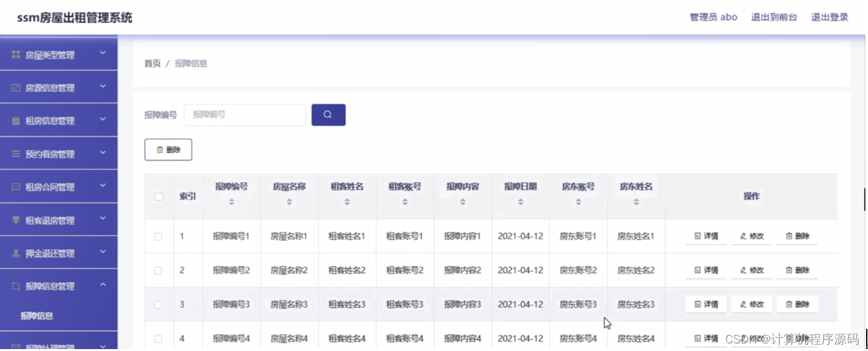Click the ssm房屋出租管理系统 title
The height and width of the screenshot is (351, 868).
point(75,18)
